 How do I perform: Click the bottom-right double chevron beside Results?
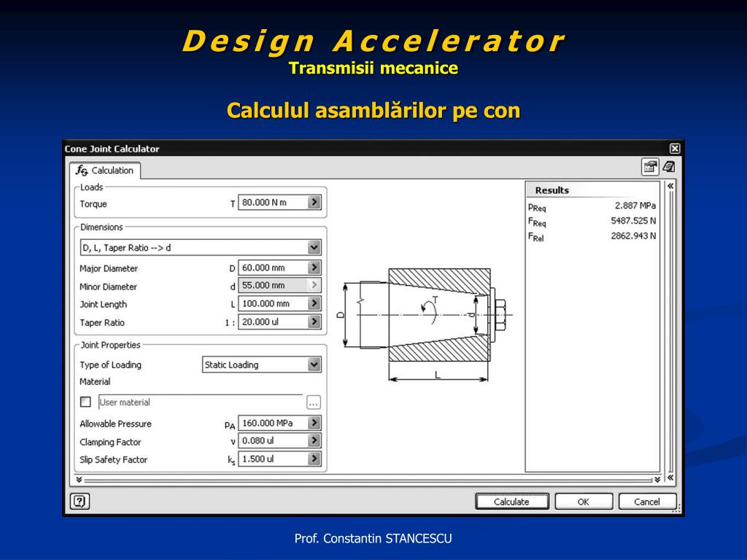(x=670, y=477)
